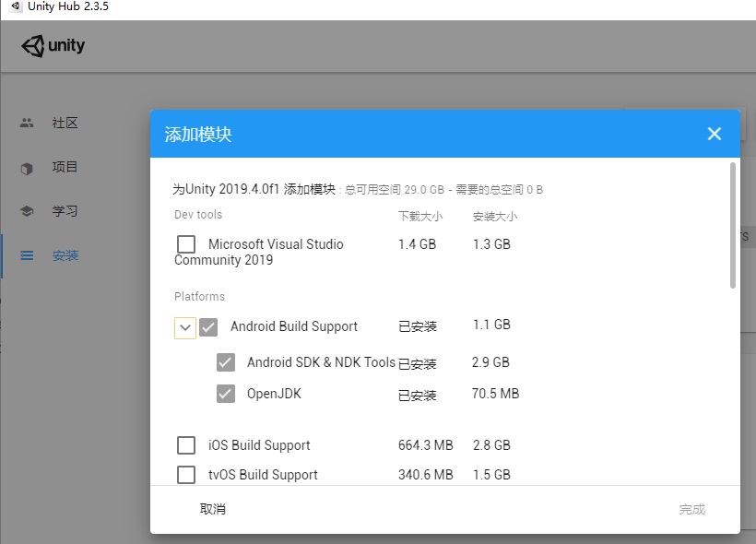The image size is (756, 544).
Task: Uncheck the OpenJDK checkbox
Action: tap(226, 394)
